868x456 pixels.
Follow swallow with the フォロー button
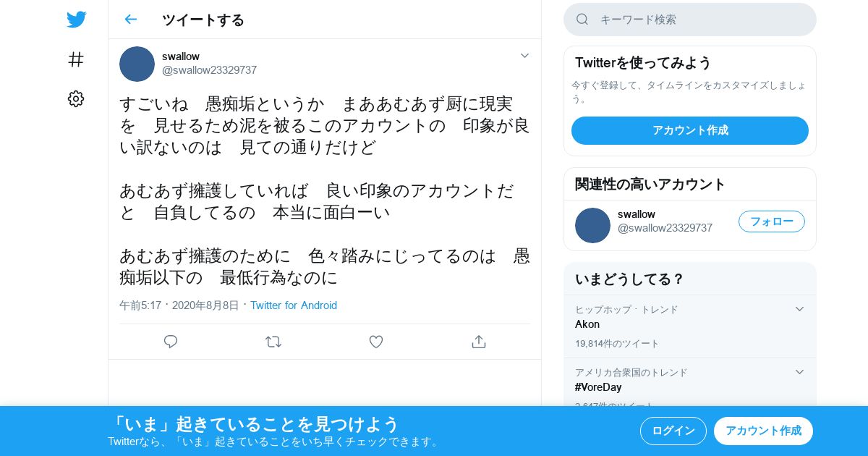(772, 221)
